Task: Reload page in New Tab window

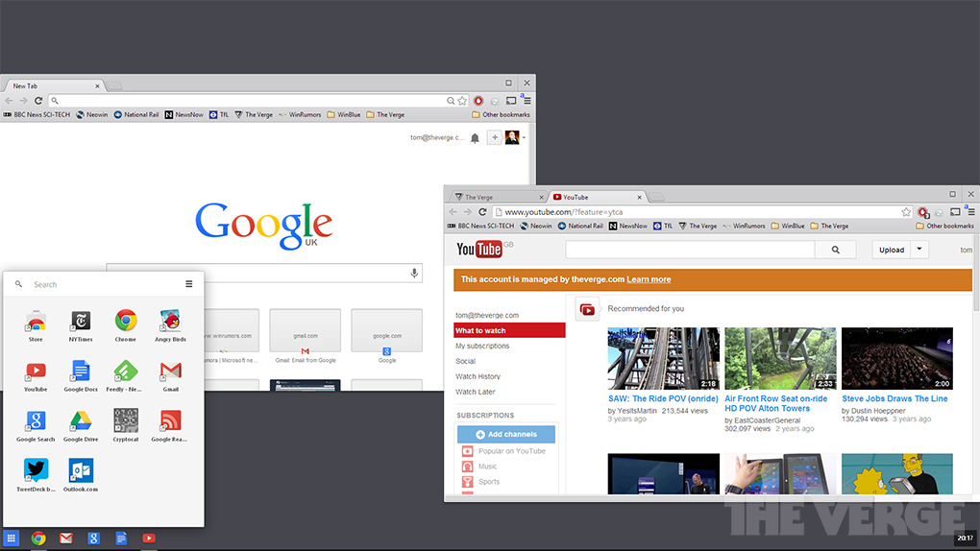Action: (38, 101)
